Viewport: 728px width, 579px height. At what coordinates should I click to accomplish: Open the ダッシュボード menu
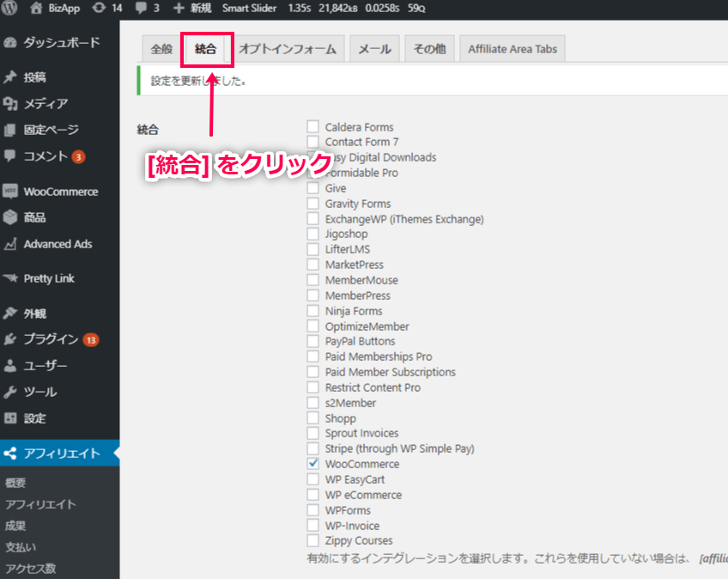coord(59,43)
